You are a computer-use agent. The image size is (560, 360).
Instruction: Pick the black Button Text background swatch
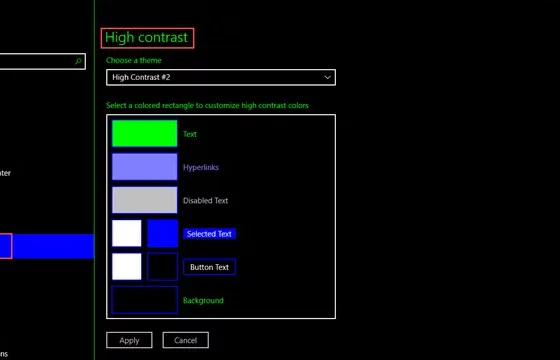click(x=162, y=267)
